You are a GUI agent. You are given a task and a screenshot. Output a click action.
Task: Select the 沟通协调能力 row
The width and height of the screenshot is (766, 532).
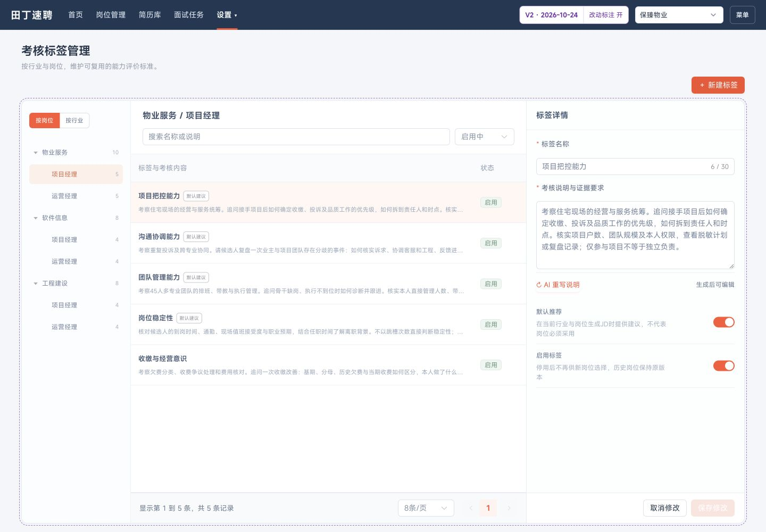328,243
